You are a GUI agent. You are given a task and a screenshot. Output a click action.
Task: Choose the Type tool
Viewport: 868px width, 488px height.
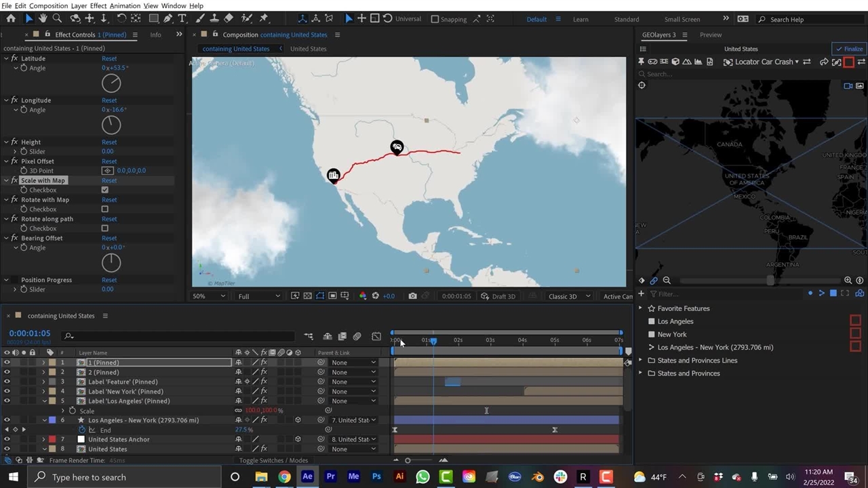pyautogui.click(x=182, y=18)
